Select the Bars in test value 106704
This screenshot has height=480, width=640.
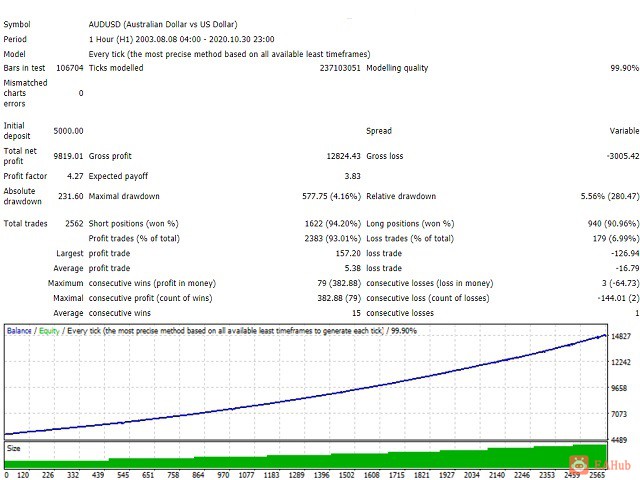click(69, 68)
